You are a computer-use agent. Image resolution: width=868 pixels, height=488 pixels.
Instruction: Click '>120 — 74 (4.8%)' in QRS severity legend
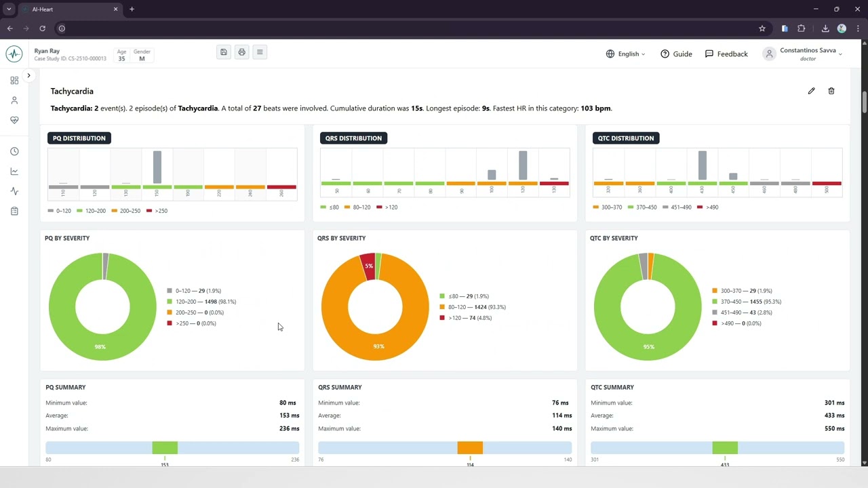466,318
